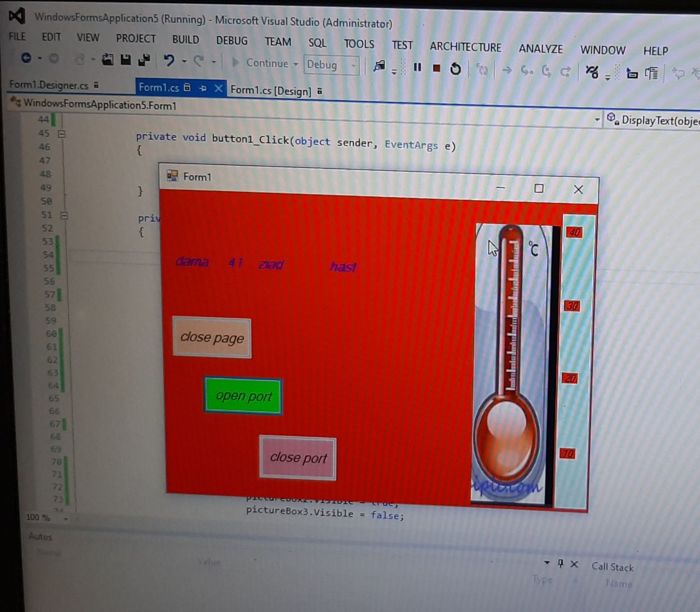Viewport: 700px width, 612px height.
Task: Click the 'dama' label in Form1
Action: tap(192, 261)
